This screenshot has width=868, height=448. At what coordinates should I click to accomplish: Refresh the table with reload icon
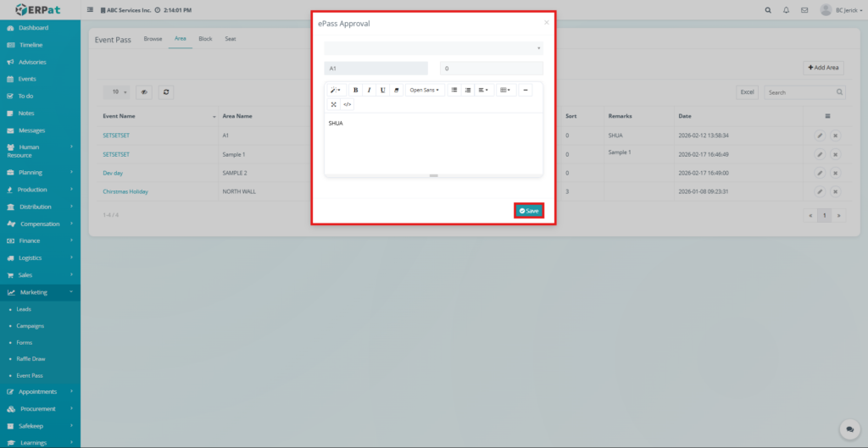pos(166,92)
